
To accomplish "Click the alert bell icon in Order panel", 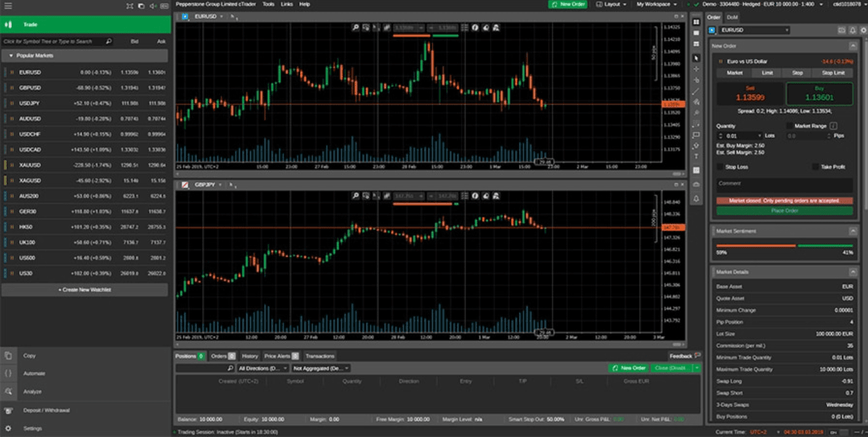I will 852,30.
